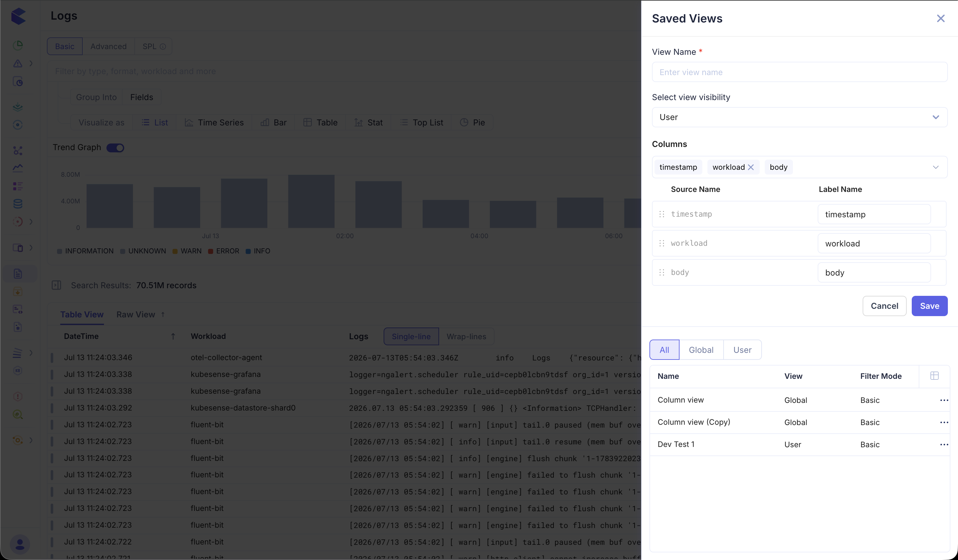Click the SPL info icon
Screen dimensions: 958x560
(x=163, y=46)
